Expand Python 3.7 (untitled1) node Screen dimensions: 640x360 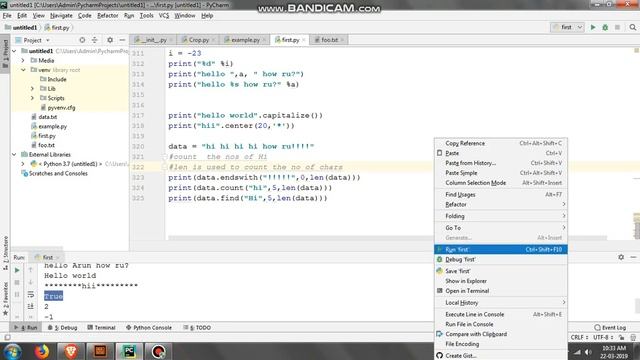coord(23,164)
